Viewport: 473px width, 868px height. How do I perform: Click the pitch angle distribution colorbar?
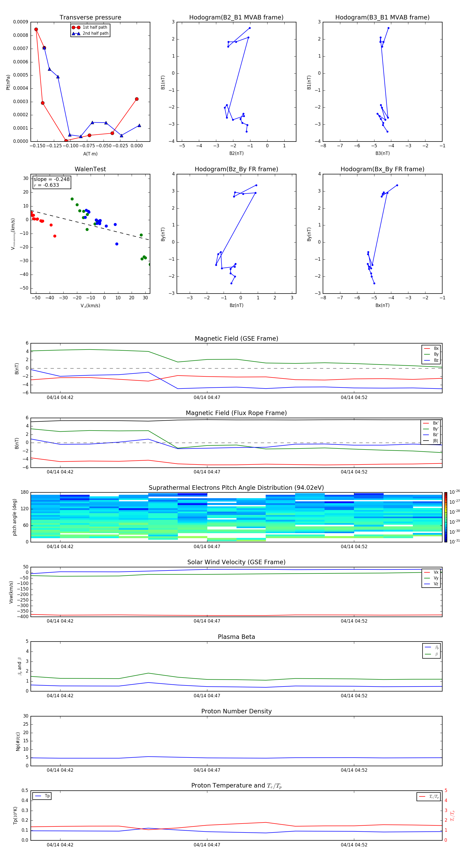point(446,517)
